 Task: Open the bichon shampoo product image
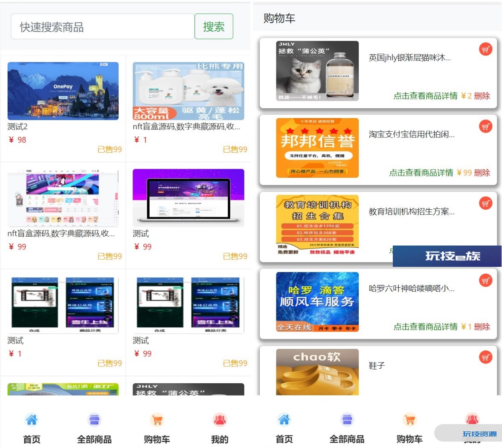[189, 91]
